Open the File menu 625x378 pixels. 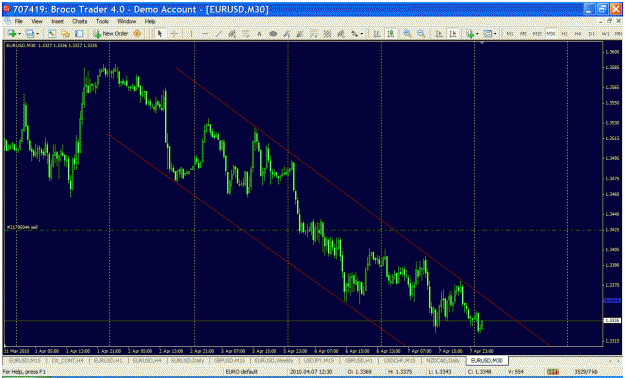[x=19, y=21]
